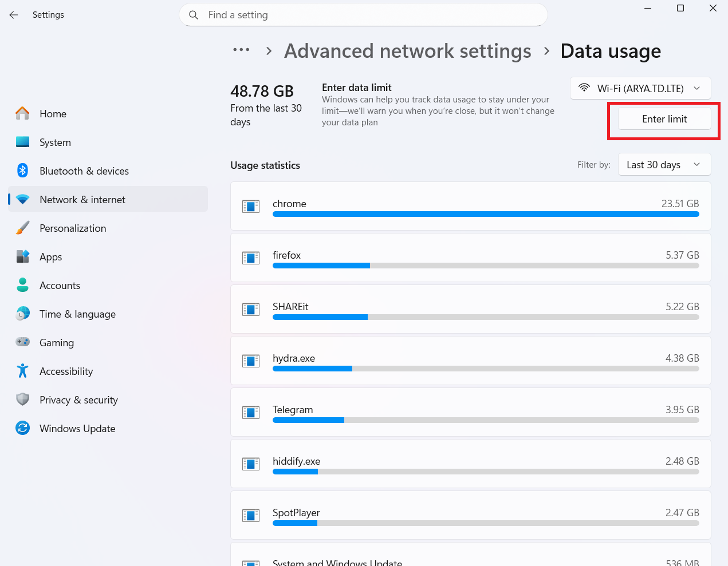The image size is (728, 566).
Task: Click the Enter data limit heading
Action: point(356,88)
